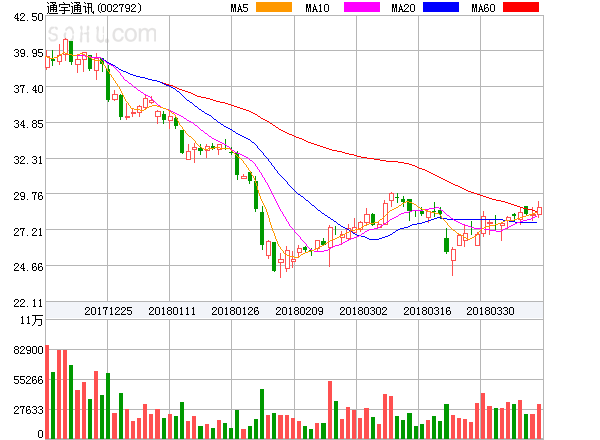Click the 22.11 price axis label

point(28,303)
